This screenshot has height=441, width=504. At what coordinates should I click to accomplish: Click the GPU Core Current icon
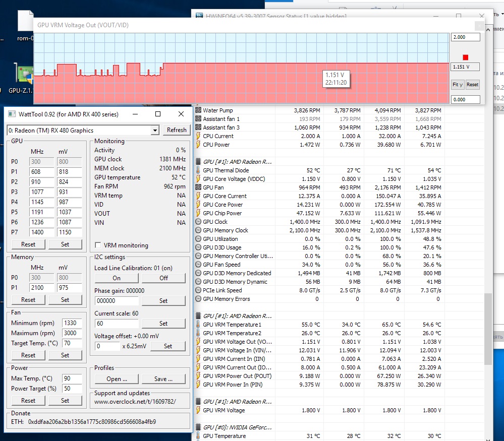click(198, 196)
